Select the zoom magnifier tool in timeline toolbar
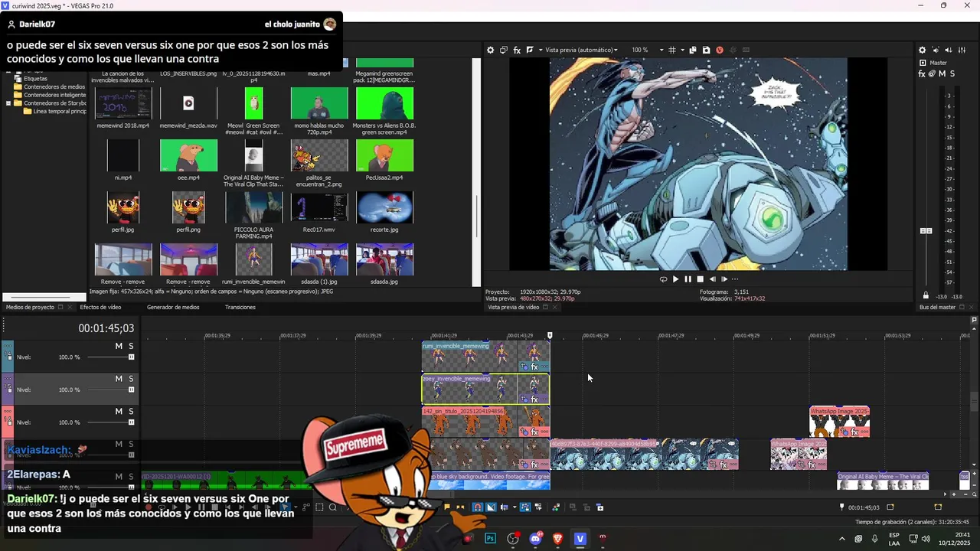The height and width of the screenshot is (551, 980). coord(333,507)
